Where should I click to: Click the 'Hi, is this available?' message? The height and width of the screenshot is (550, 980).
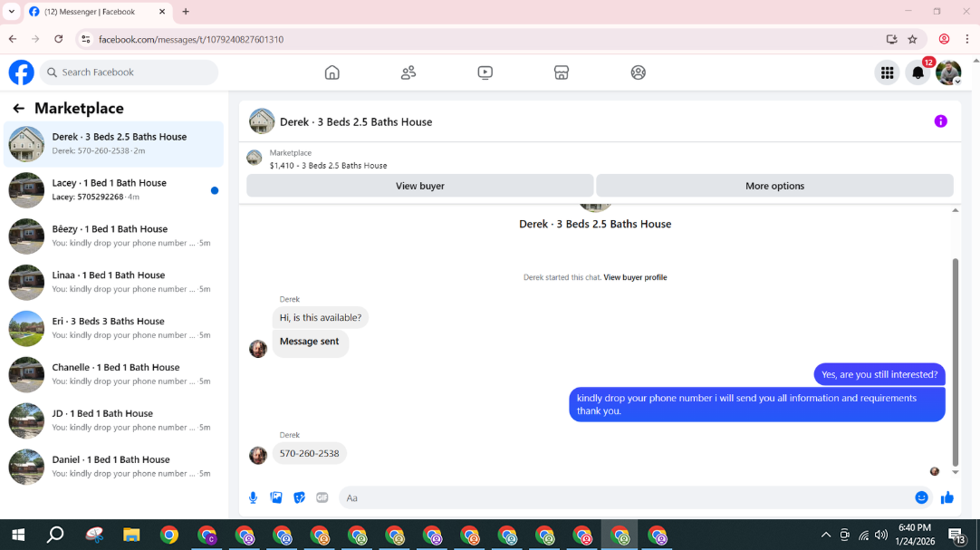tap(321, 317)
